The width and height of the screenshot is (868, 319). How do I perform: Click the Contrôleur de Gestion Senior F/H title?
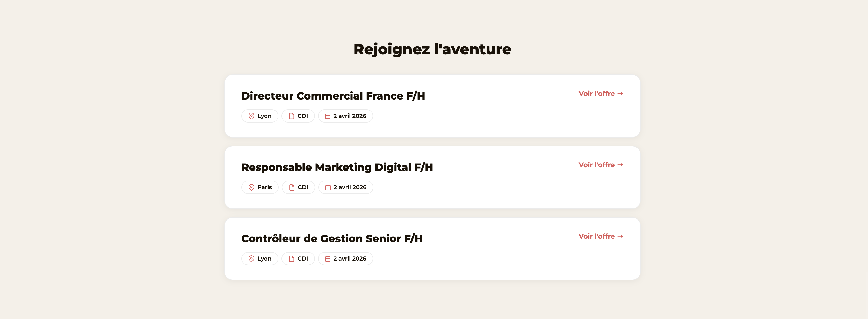(x=332, y=239)
